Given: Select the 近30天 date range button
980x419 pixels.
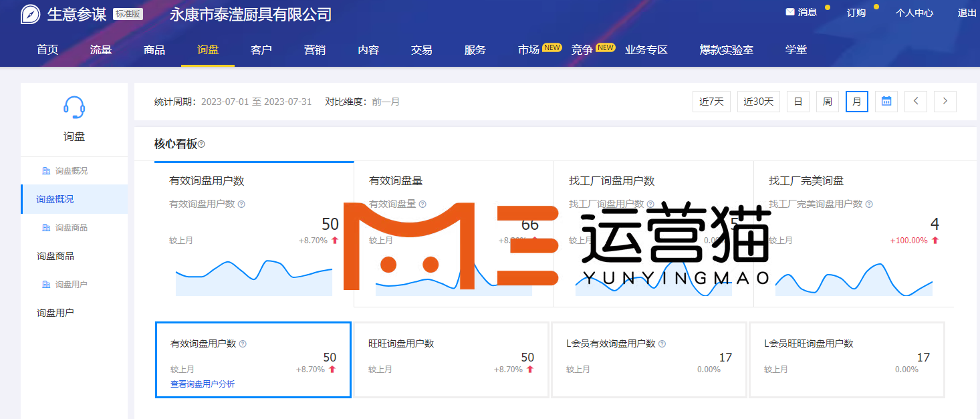Looking at the screenshot, I should click(x=759, y=102).
